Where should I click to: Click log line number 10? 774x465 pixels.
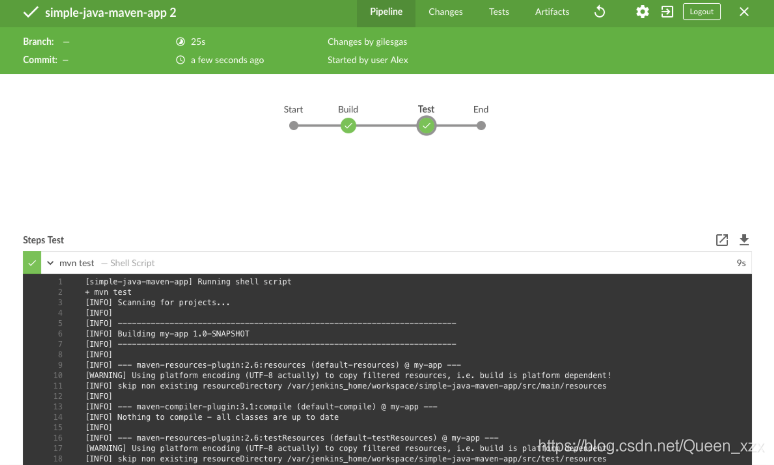(58, 375)
